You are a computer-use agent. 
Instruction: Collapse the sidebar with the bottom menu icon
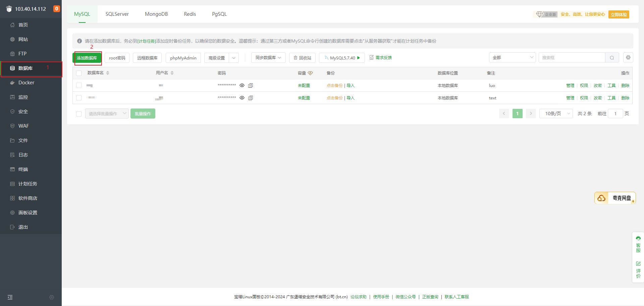pos(10,297)
